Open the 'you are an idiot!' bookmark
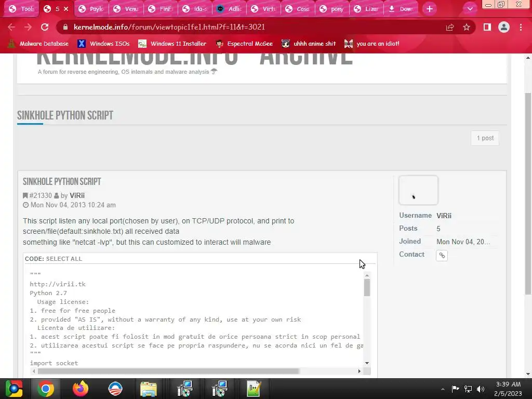Screen dimensions: 532x399 pos(371,44)
